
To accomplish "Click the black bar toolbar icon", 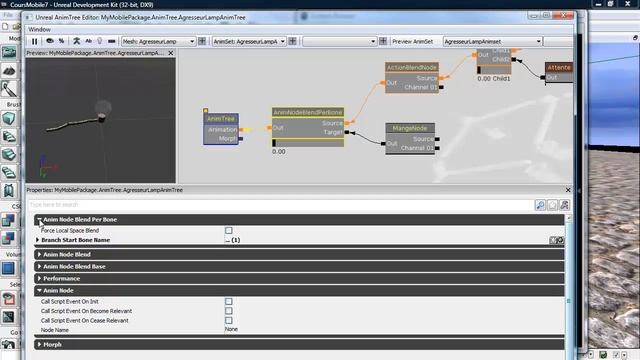I will coord(111,41).
